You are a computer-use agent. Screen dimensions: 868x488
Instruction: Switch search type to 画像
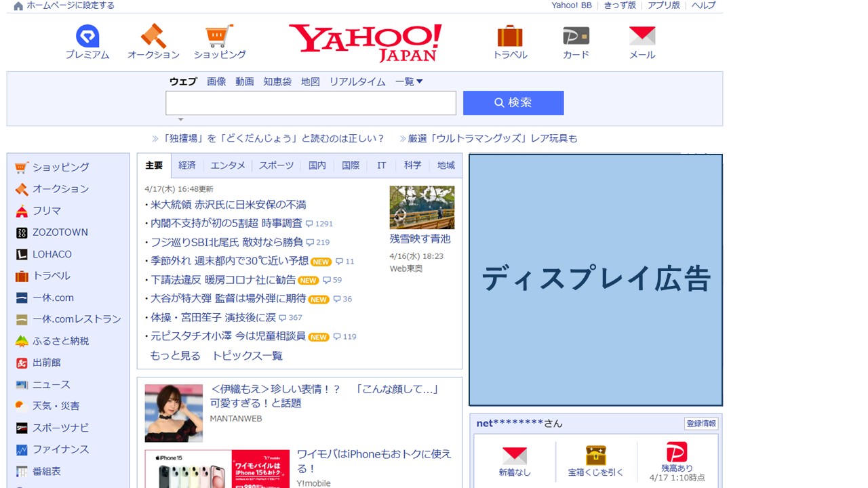point(216,81)
